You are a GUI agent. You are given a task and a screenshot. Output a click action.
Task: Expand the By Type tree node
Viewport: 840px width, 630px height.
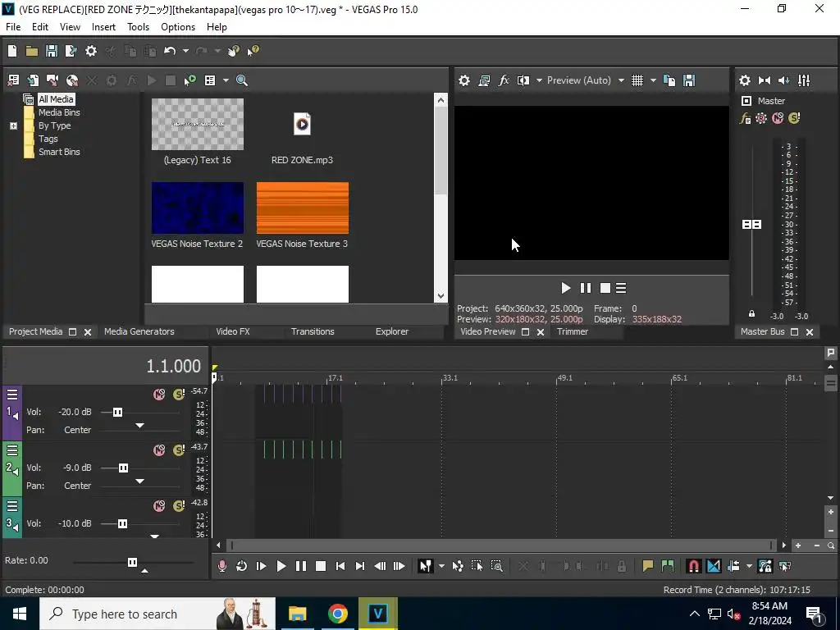(x=13, y=126)
